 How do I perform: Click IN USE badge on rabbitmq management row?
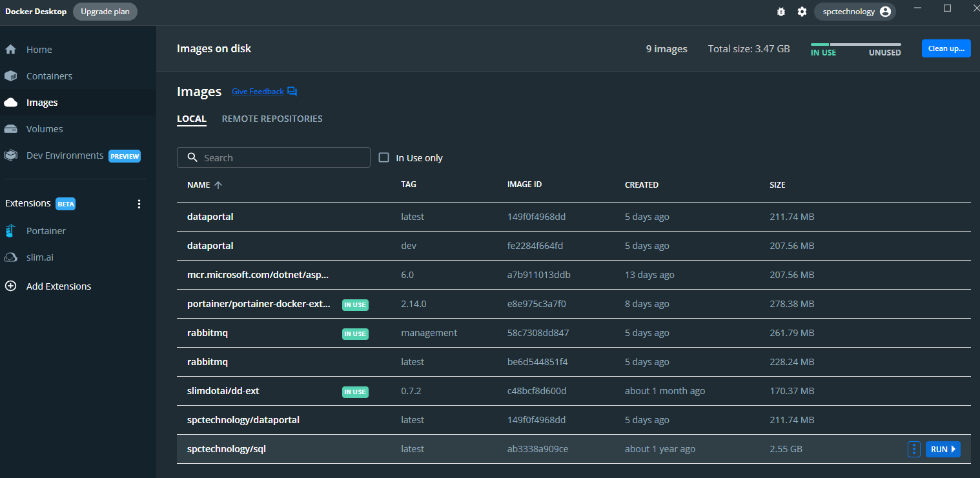355,334
